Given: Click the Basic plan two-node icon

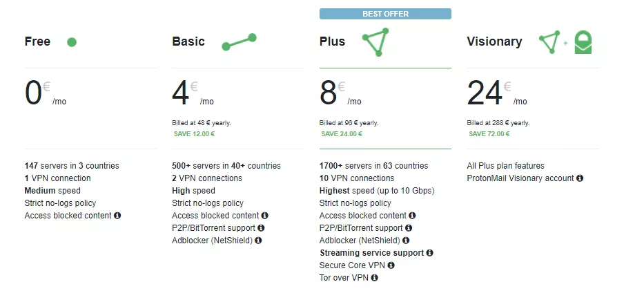Looking at the screenshot, I should coord(239,42).
